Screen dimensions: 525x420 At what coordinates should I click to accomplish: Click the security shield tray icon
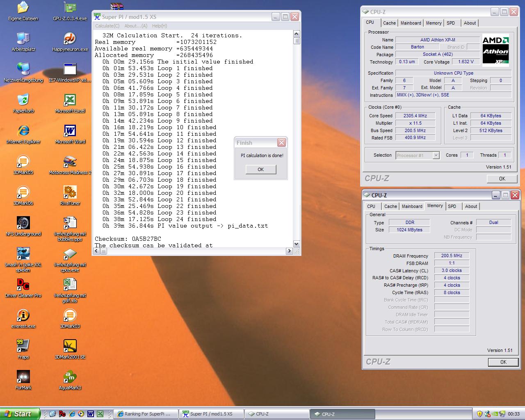pyautogui.click(x=479, y=414)
